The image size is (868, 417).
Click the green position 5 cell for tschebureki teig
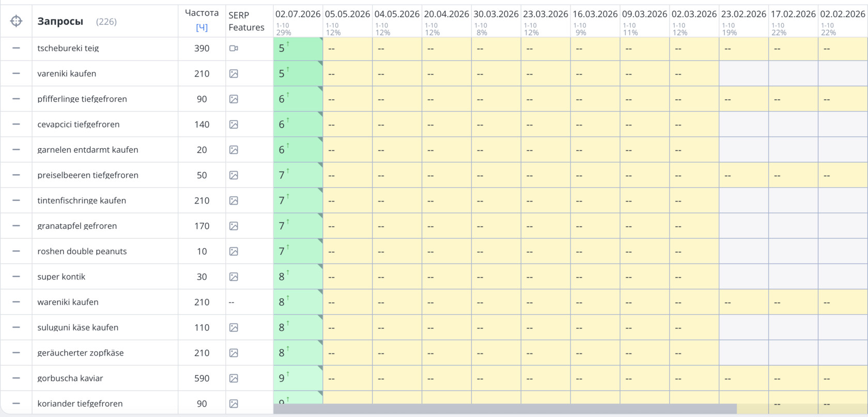(298, 48)
